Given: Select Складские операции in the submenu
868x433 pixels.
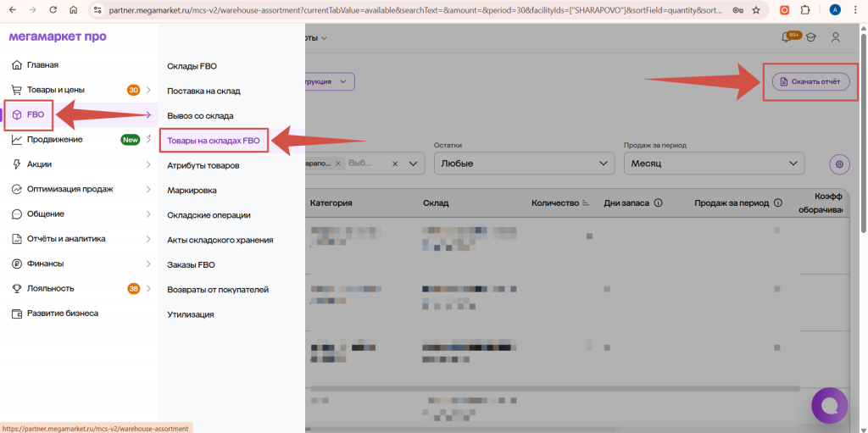Looking at the screenshot, I should coord(209,215).
